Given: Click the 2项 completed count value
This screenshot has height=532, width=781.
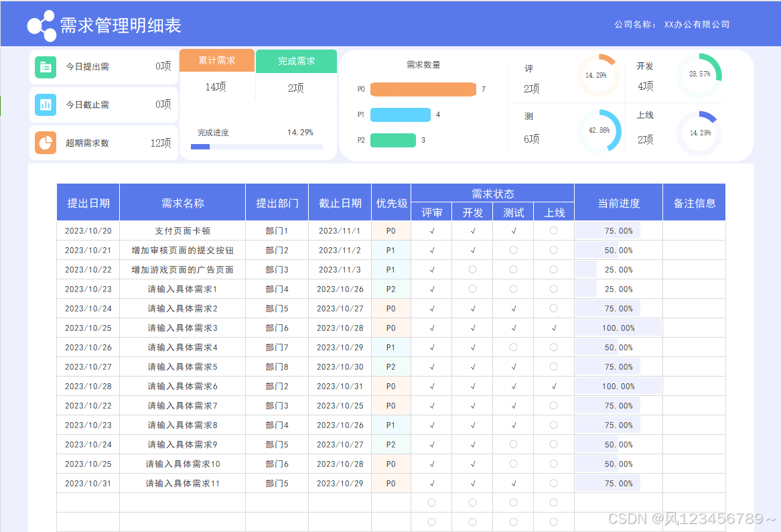Looking at the screenshot, I should point(296,88).
